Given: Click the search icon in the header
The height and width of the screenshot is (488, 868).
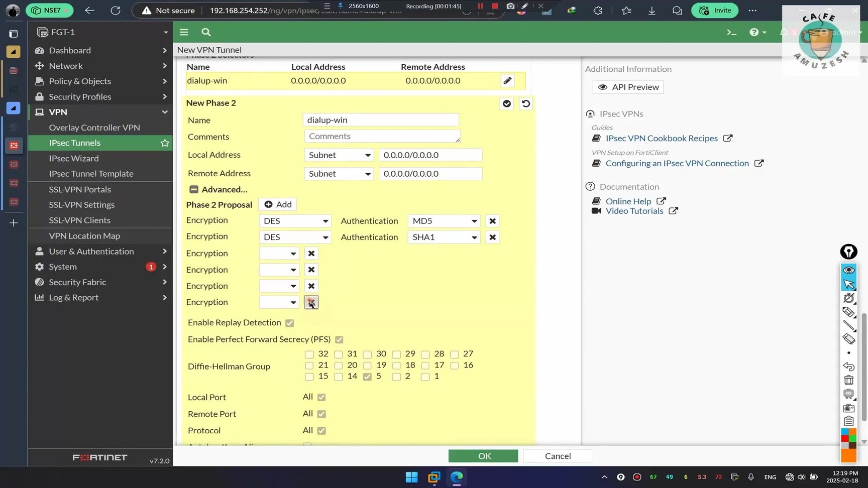Looking at the screenshot, I should click(206, 32).
